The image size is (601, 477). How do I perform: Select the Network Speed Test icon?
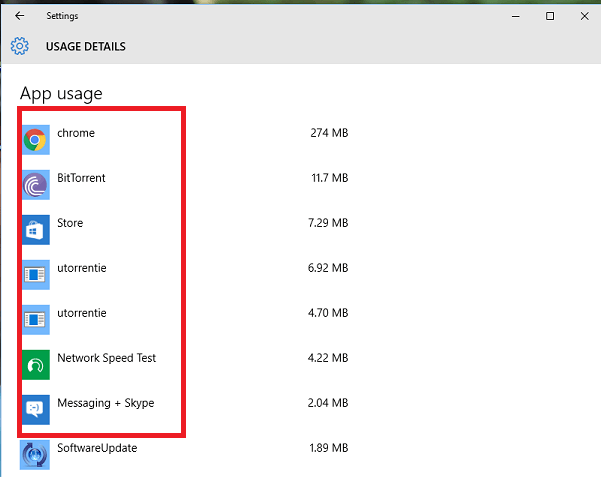tap(36, 365)
